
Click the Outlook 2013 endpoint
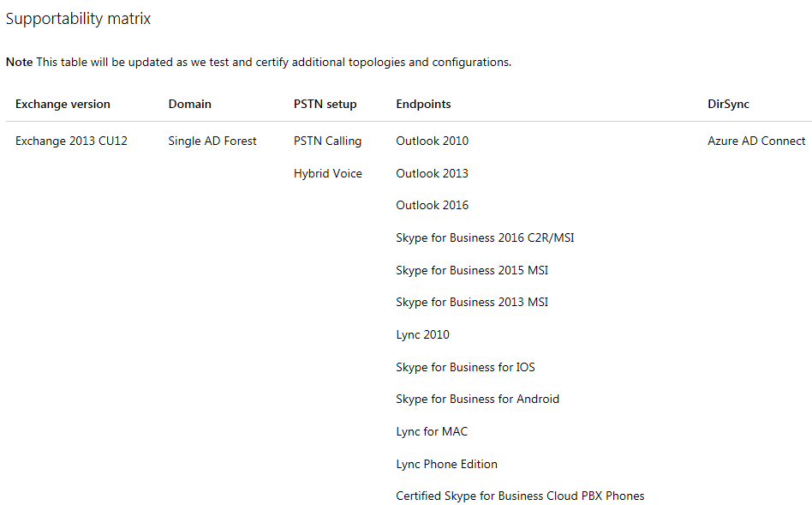tap(432, 173)
